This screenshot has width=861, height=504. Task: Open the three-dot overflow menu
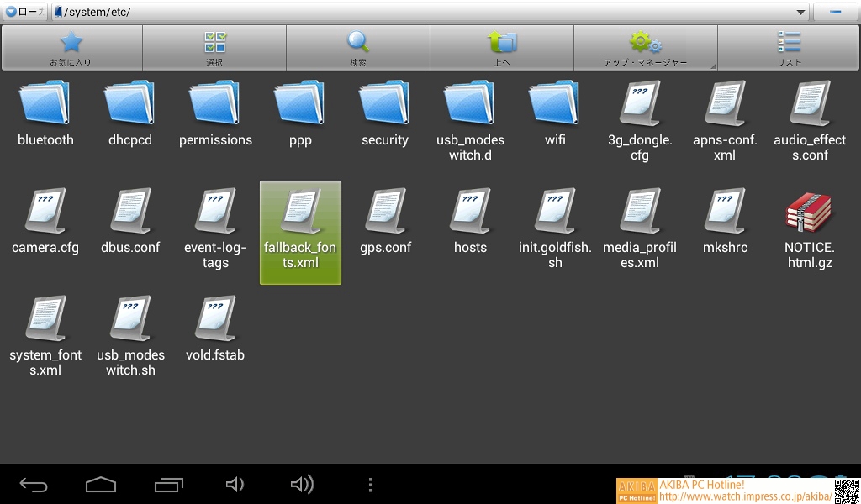(371, 485)
